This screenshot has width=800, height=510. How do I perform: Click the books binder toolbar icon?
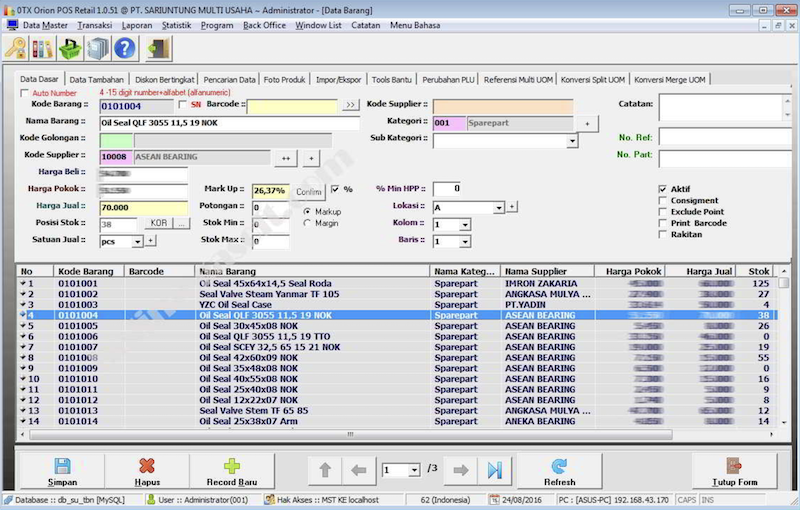pos(43,48)
